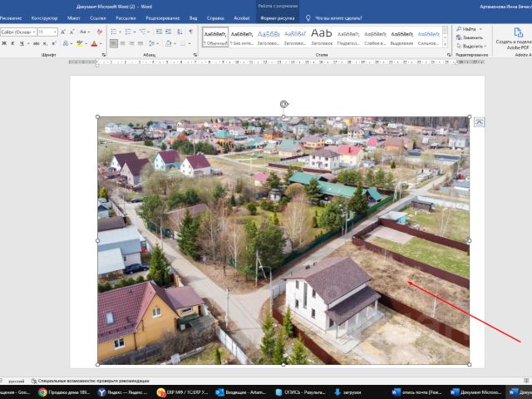Click the Layout Options icon beside the picture

(479, 122)
